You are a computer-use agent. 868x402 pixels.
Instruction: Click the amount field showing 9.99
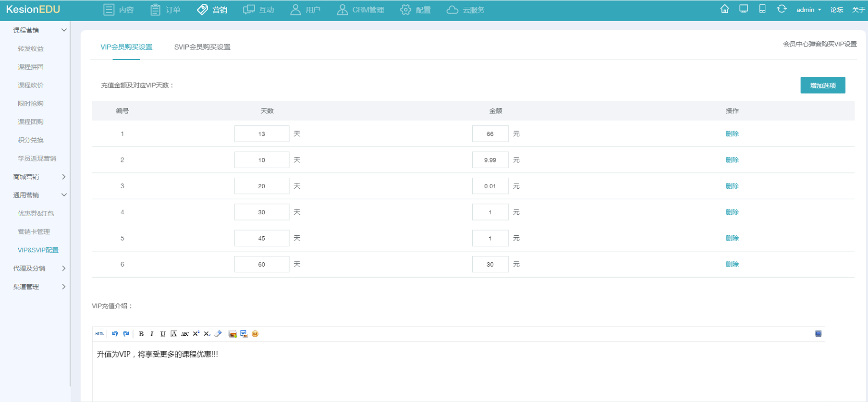[x=490, y=160]
